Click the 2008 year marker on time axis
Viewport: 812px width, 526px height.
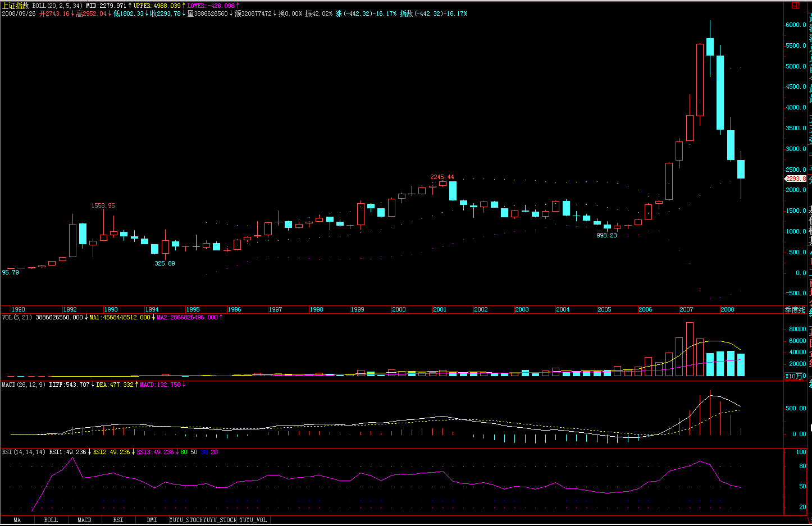click(x=727, y=309)
